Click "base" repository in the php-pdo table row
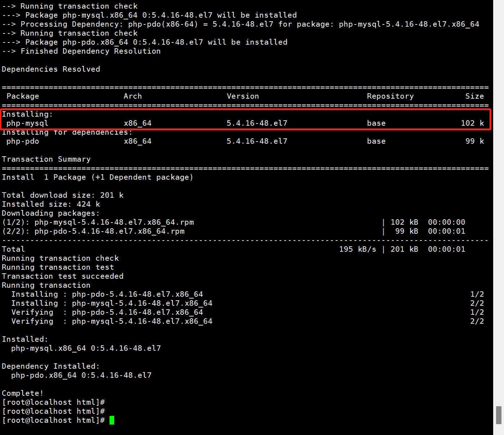Viewport: 504px width, 435px height. click(x=376, y=141)
